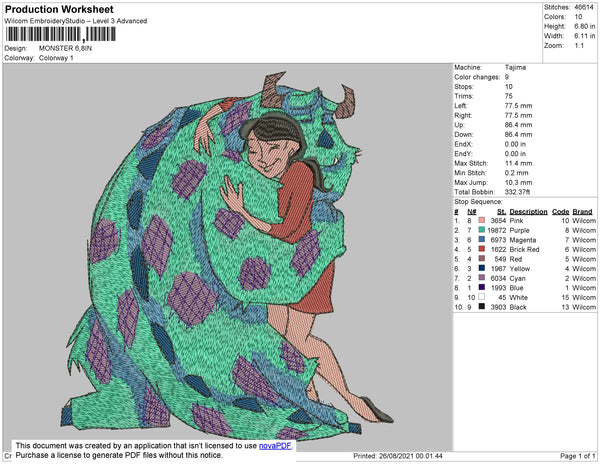Click the Height value 6.80 in
This screenshot has width=600, height=464.
pos(584,26)
